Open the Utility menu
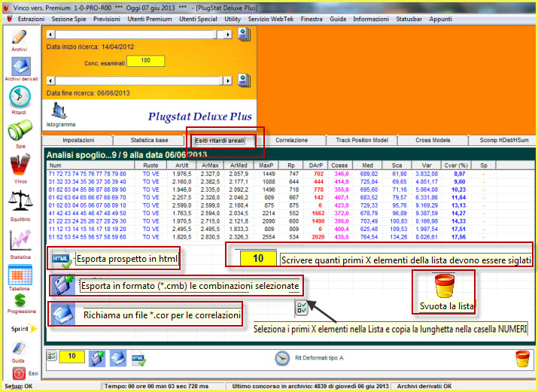Viewport: 538px width, 392px height. pos(233,20)
